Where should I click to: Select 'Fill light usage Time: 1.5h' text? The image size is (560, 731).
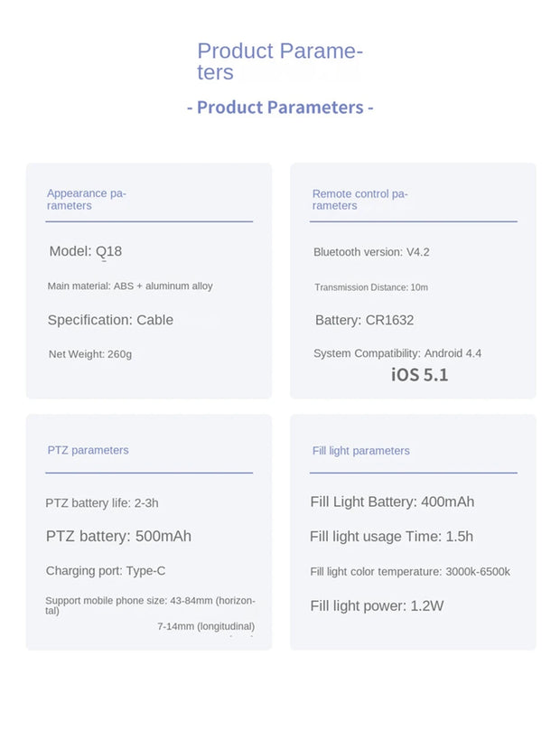coord(391,537)
